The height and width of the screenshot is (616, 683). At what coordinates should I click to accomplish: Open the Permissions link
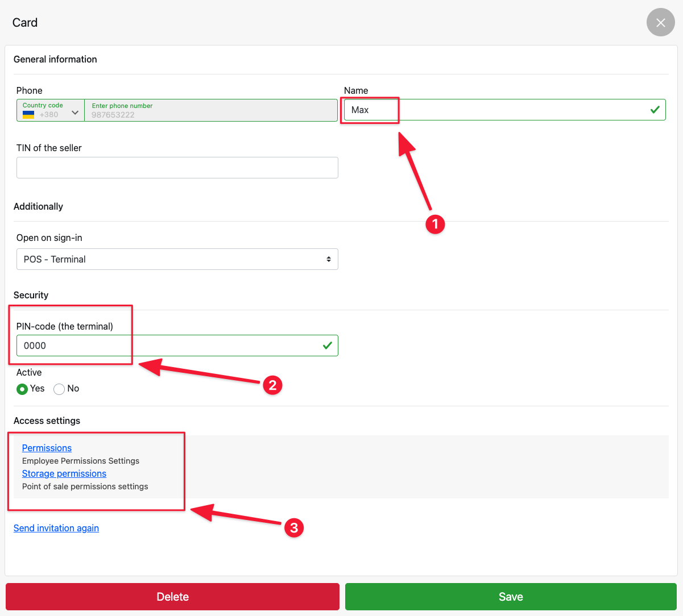[47, 448]
